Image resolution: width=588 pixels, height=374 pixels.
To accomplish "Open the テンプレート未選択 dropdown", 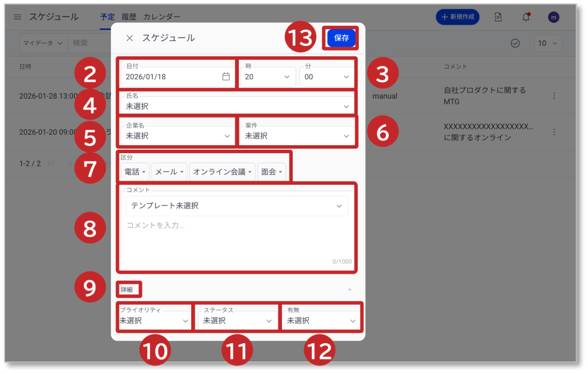I will coord(237,206).
